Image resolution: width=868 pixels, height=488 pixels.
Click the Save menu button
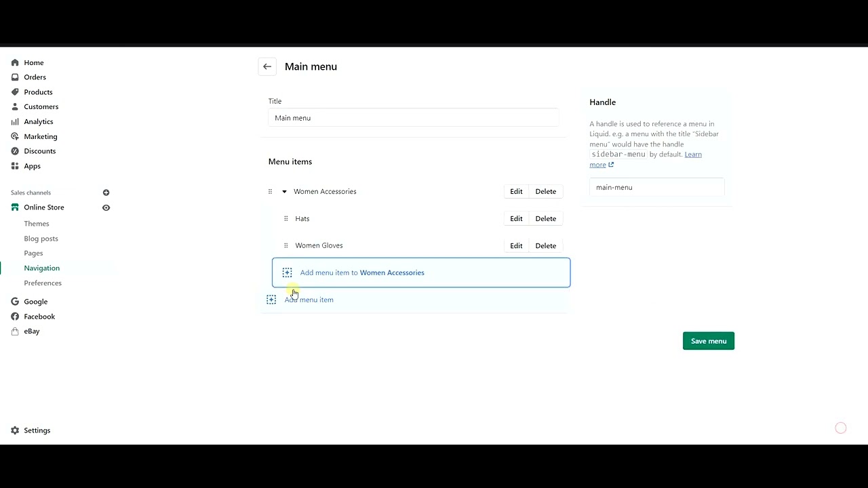click(709, 341)
